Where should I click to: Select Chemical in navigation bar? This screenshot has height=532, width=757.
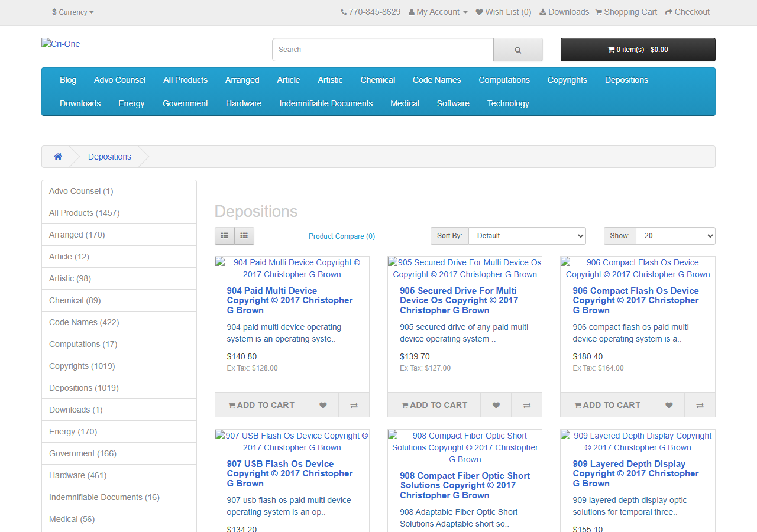pyautogui.click(x=378, y=80)
